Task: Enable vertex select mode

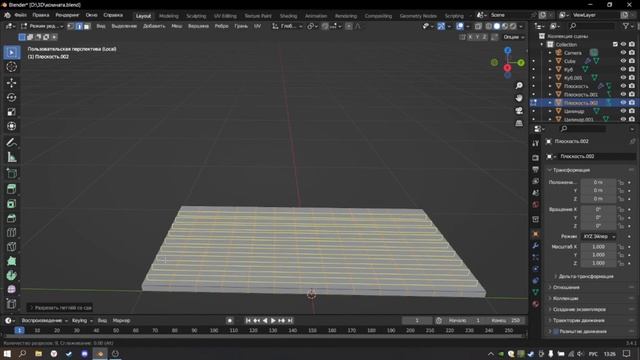Action: pyautogui.click(x=71, y=26)
